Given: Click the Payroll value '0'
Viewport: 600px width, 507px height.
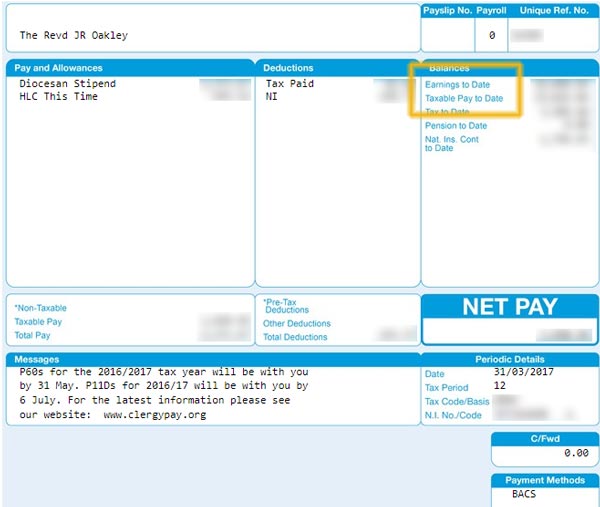Looking at the screenshot, I should pos(492,35).
